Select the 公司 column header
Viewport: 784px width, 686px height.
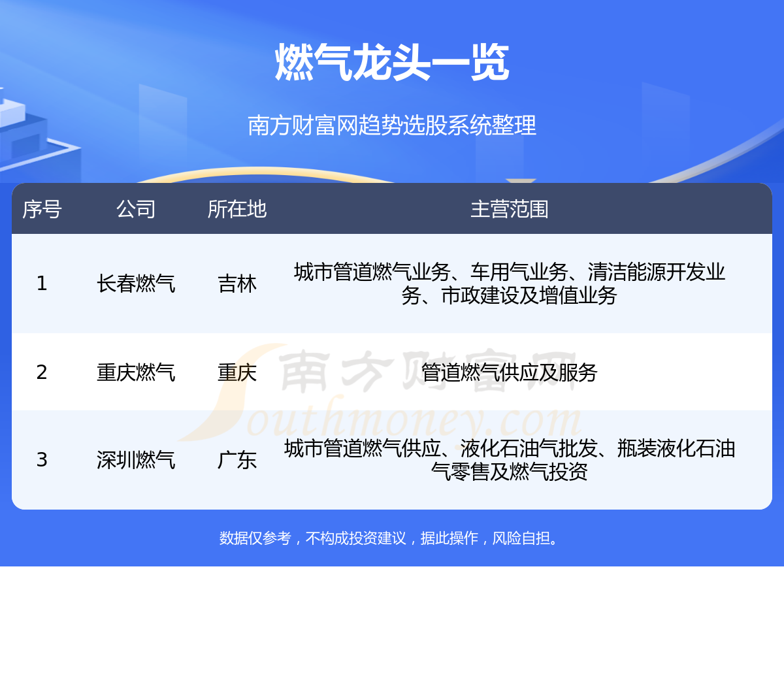(x=136, y=209)
